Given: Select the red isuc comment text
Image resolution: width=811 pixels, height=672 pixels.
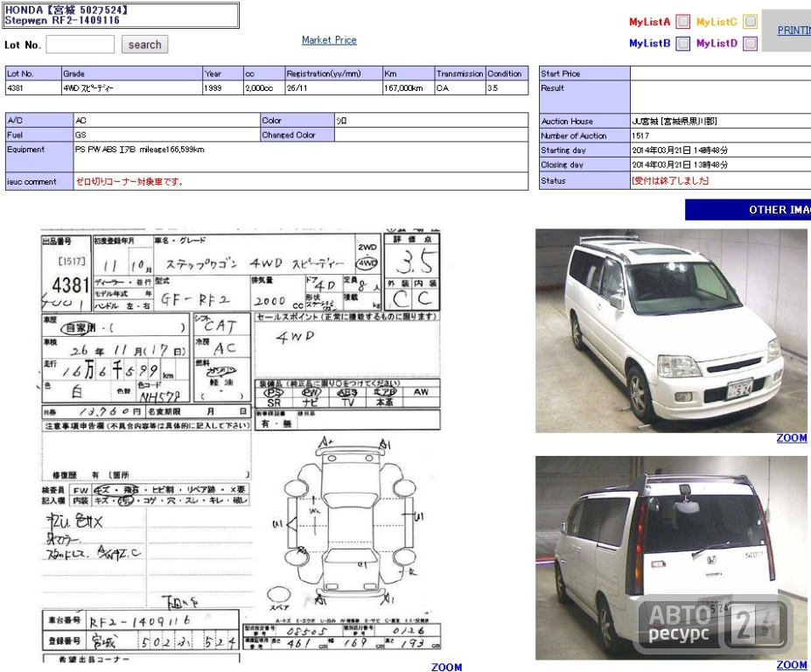Looking at the screenshot, I should coord(129,182).
